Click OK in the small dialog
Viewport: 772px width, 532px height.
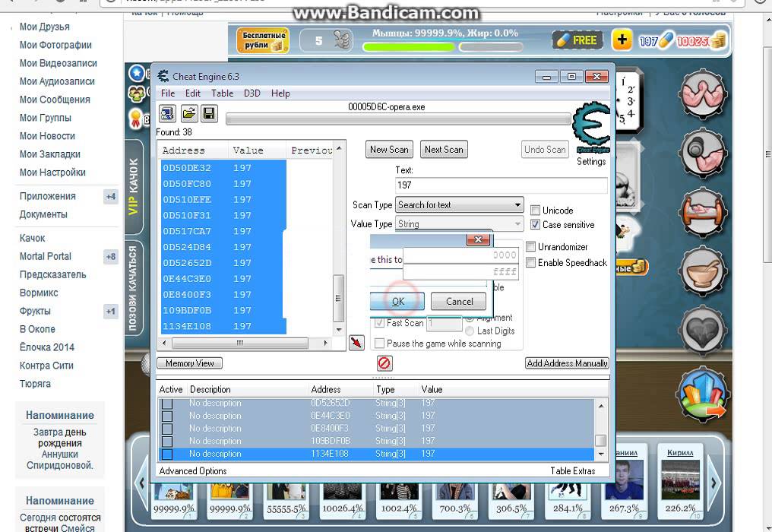coord(397,302)
